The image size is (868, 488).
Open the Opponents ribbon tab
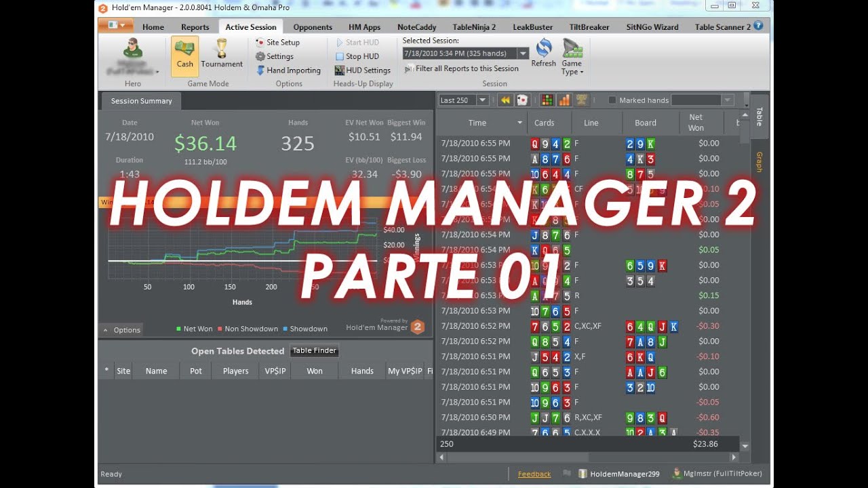click(313, 27)
